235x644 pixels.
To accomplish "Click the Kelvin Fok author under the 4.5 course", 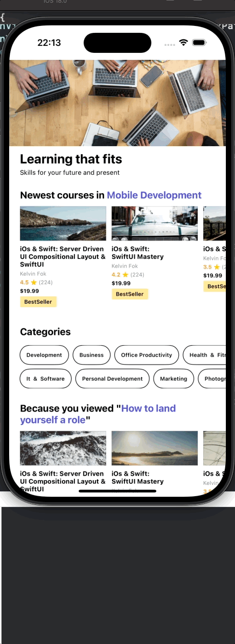I will 33,273.
